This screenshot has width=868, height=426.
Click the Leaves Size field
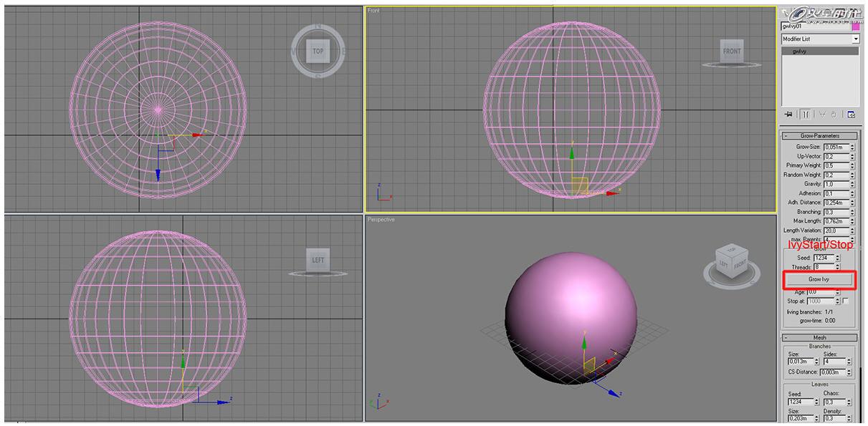(x=800, y=419)
